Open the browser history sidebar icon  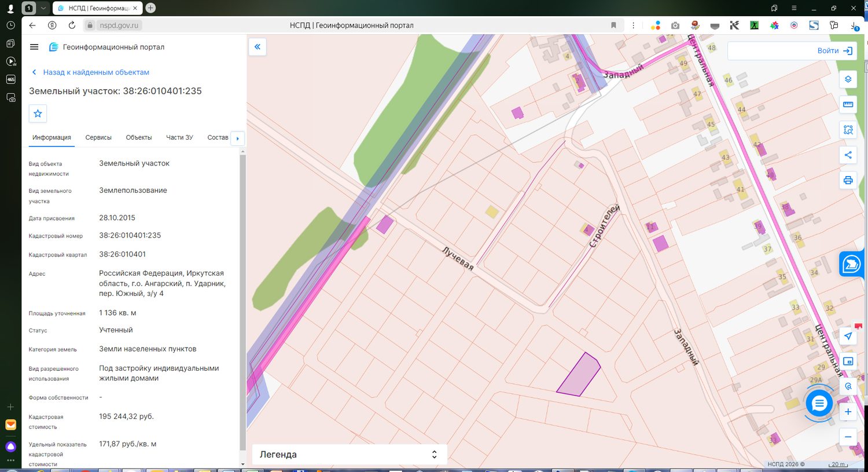10,25
